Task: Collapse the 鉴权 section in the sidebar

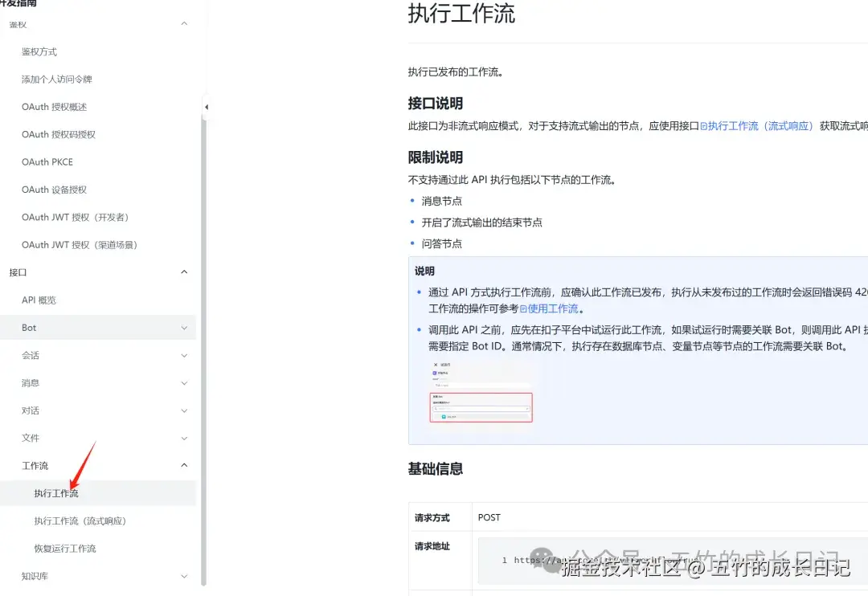Action: point(183,24)
